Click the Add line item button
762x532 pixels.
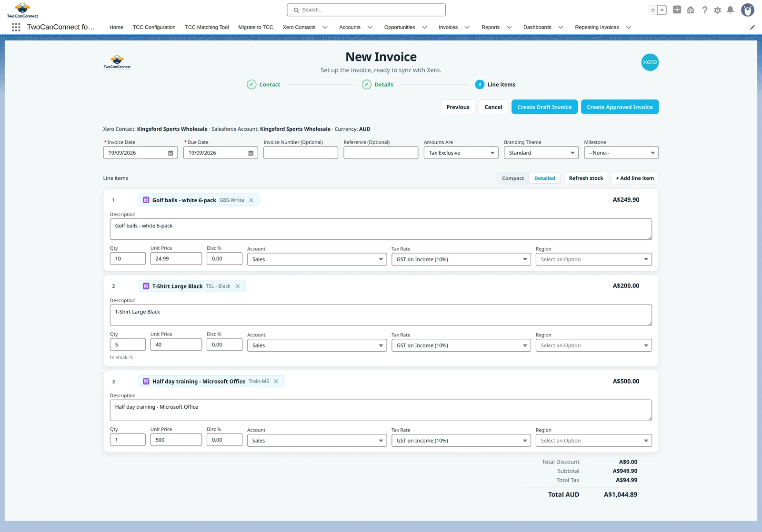(x=635, y=178)
